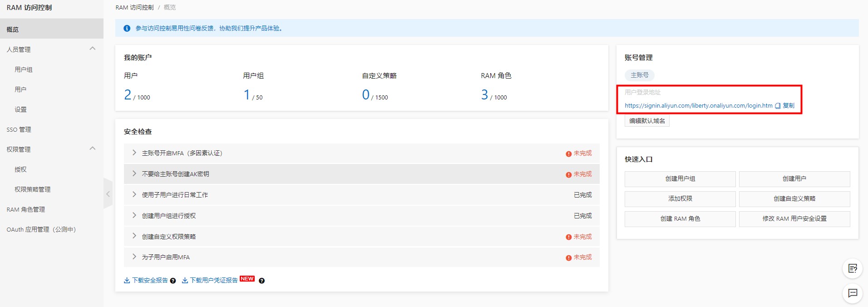Click help icon next to 下载安全报告

173,281
